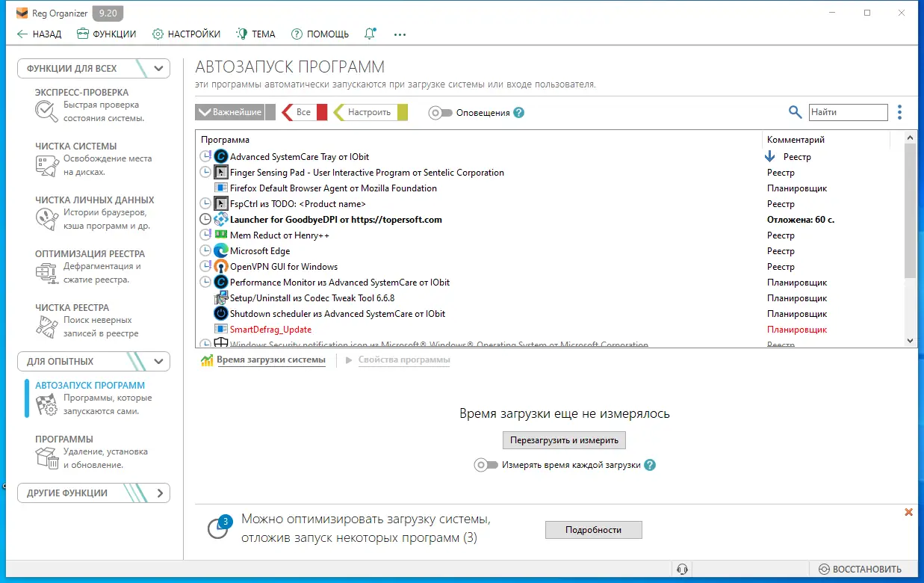Select Performance Monitor из Advanced SystemCare row
Screen dimensions: 924x583
(x=550, y=283)
